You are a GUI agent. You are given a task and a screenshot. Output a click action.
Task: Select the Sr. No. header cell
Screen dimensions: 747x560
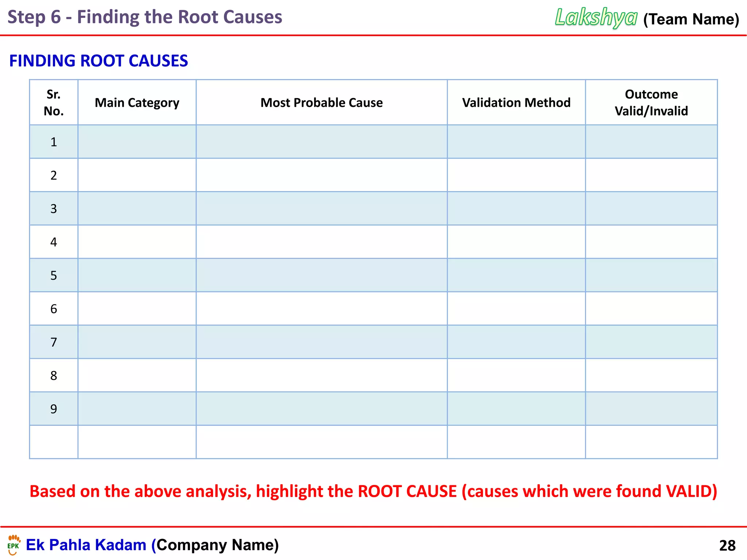point(54,102)
